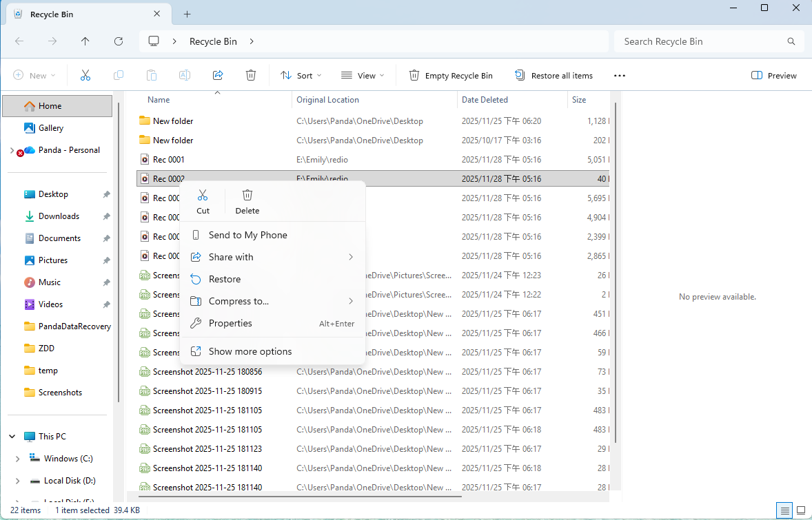Viewport: 812px width, 520px height.
Task: Open the Sort dropdown
Action: (301, 76)
